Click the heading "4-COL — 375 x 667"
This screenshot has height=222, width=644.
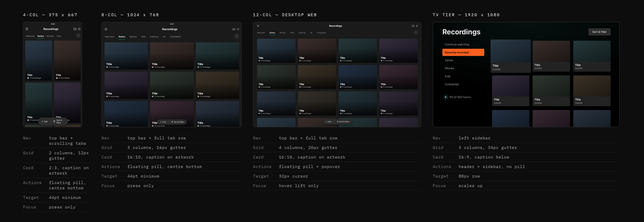pos(50,15)
